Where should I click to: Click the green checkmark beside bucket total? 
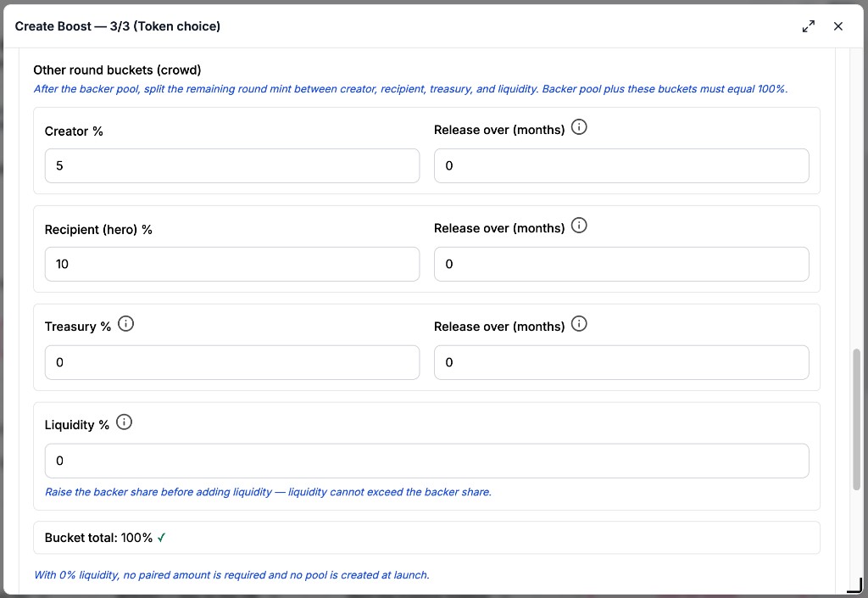(x=161, y=538)
